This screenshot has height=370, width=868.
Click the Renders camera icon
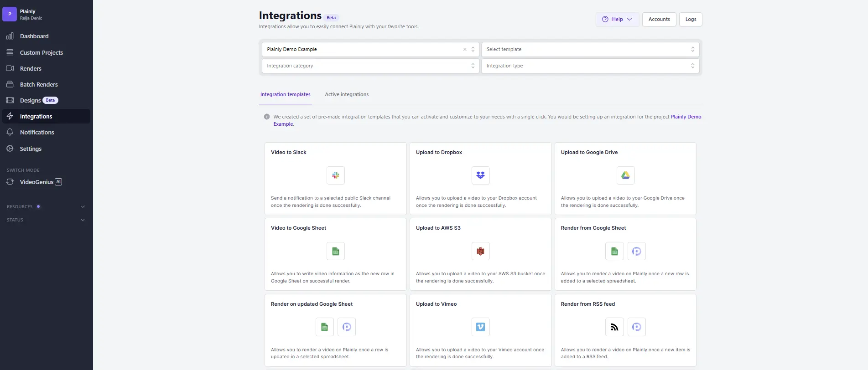tap(10, 68)
